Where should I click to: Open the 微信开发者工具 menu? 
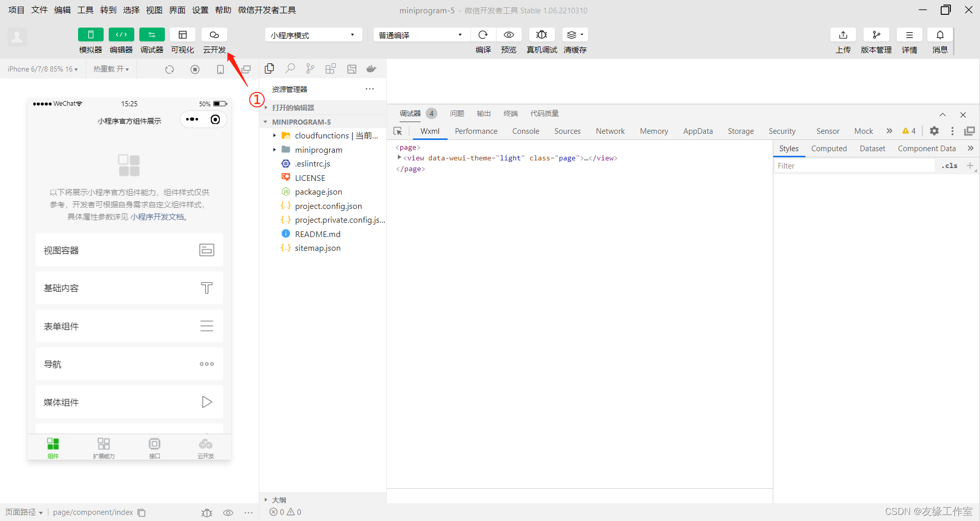coord(267,10)
